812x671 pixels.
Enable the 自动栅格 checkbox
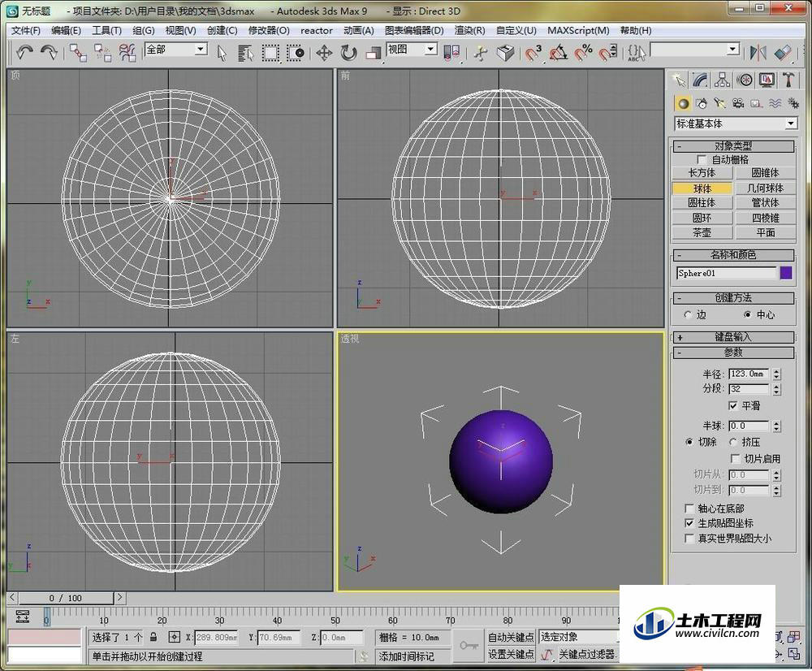point(702,159)
